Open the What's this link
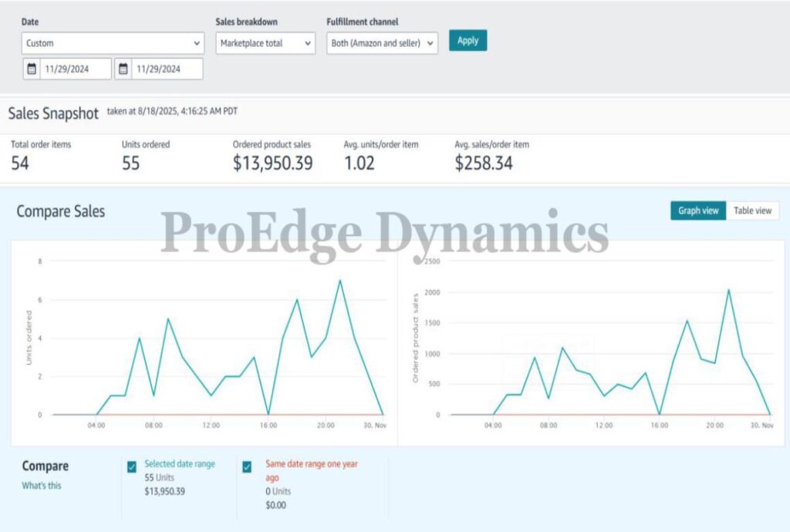 pyautogui.click(x=42, y=486)
